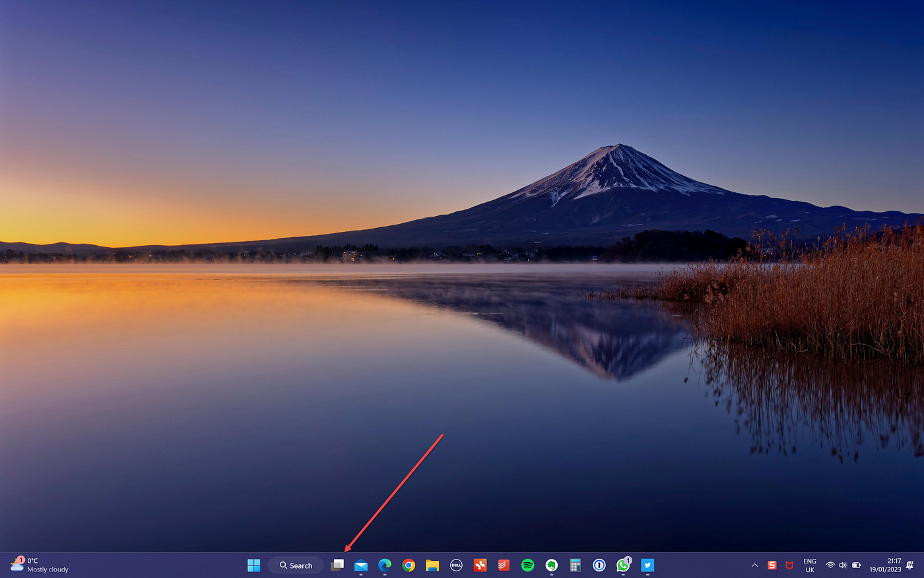The width and height of the screenshot is (924, 578).
Task: Click the Search box in taskbar
Action: click(x=296, y=565)
